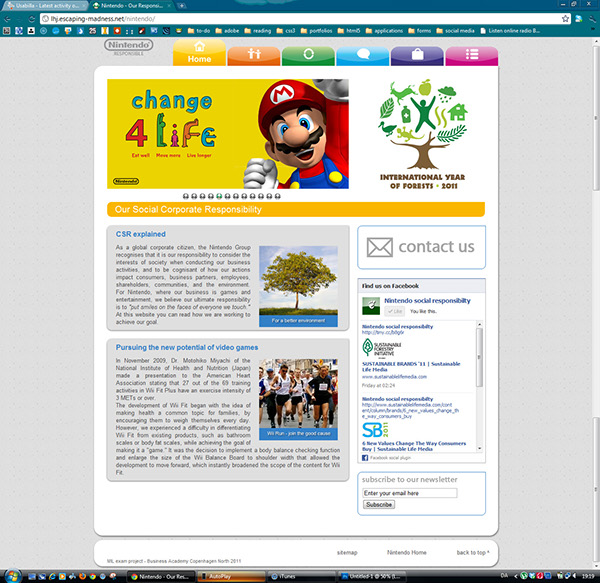600x583 pixels.
Task: Select the second slideshow dot
Action: [194, 196]
